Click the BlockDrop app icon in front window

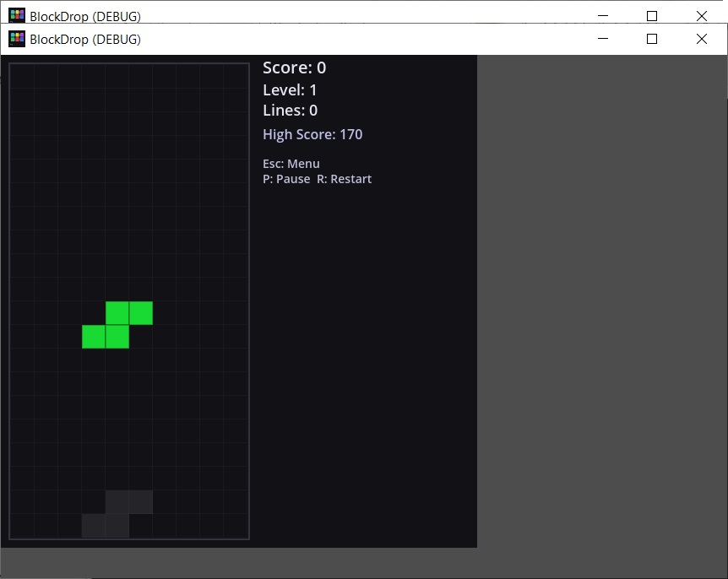pyautogui.click(x=17, y=39)
